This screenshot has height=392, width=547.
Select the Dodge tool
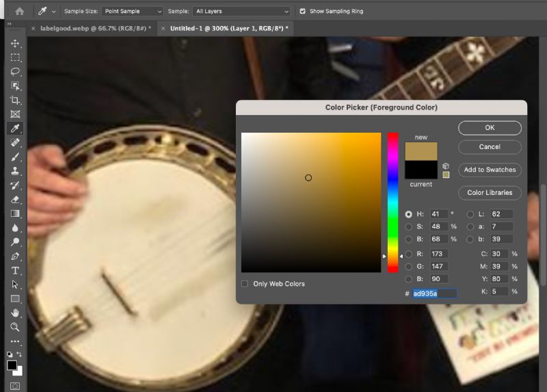coord(15,242)
